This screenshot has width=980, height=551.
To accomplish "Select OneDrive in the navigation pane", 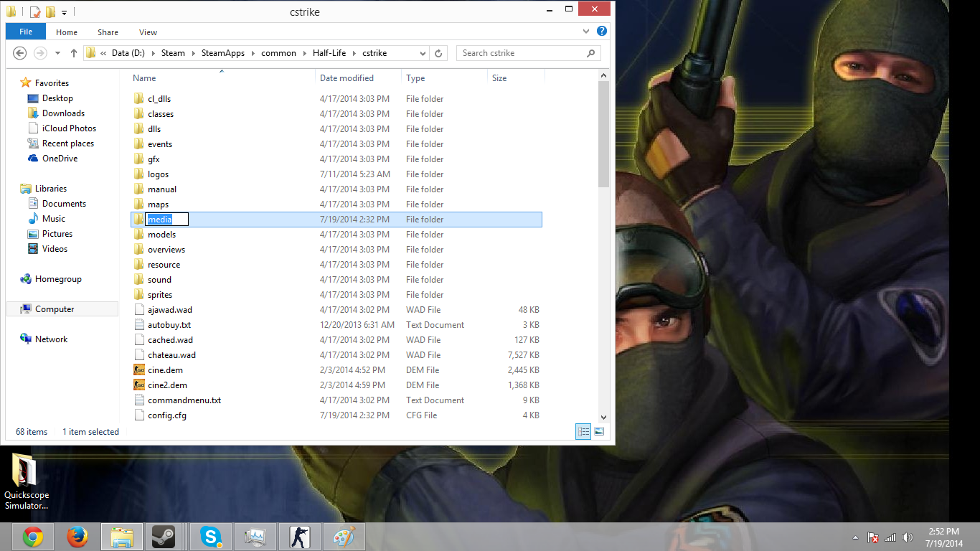I will coord(60,159).
